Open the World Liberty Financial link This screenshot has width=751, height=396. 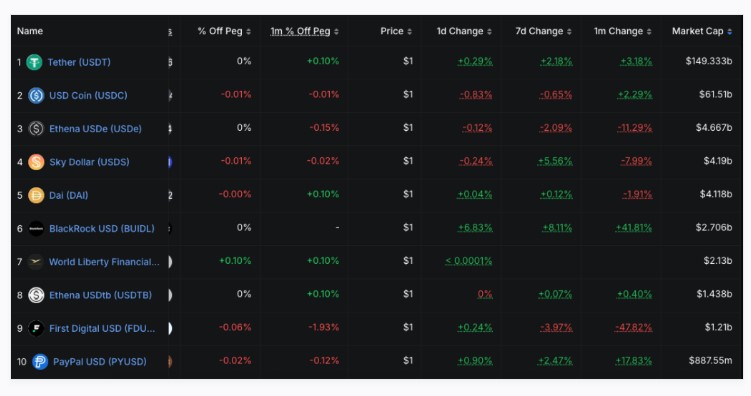(104, 262)
